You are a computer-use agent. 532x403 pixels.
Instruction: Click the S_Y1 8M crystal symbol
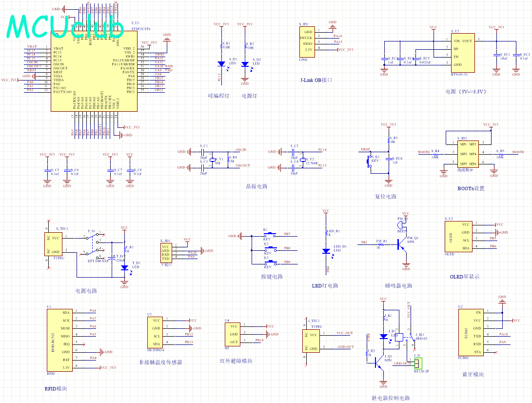213,160
